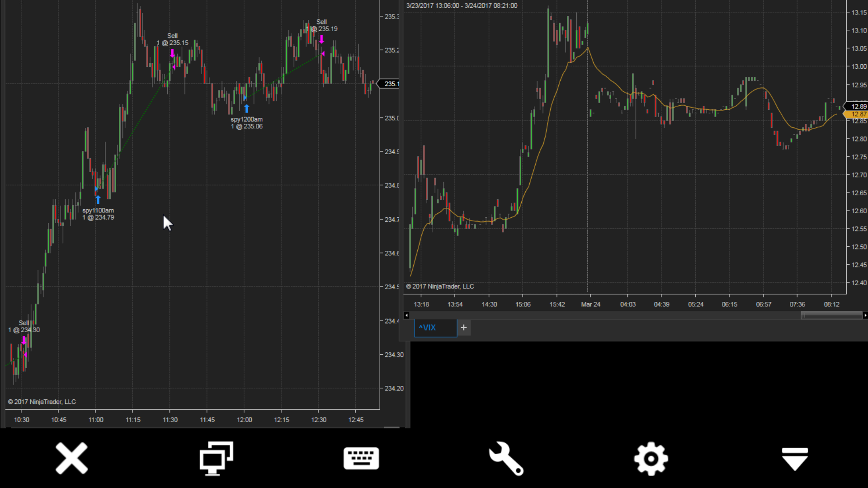Click the magenta Sell 1 @ 235.15 arrow marker
The height and width of the screenshot is (488, 868).
172,53
